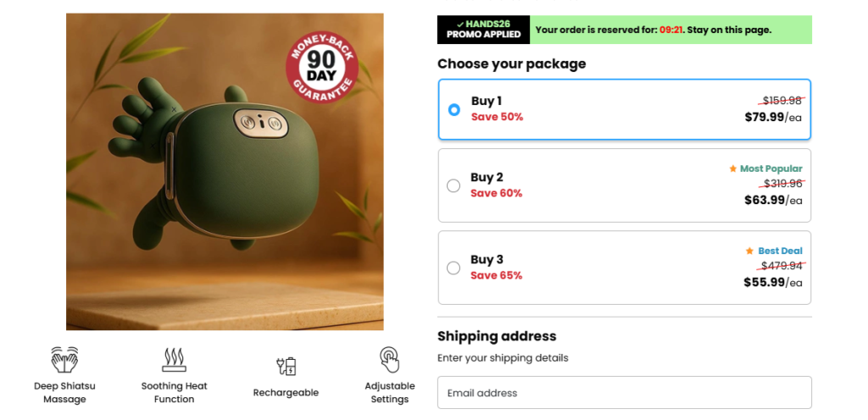Click the Email address input field
The height and width of the screenshot is (420, 868).
coord(624,393)
